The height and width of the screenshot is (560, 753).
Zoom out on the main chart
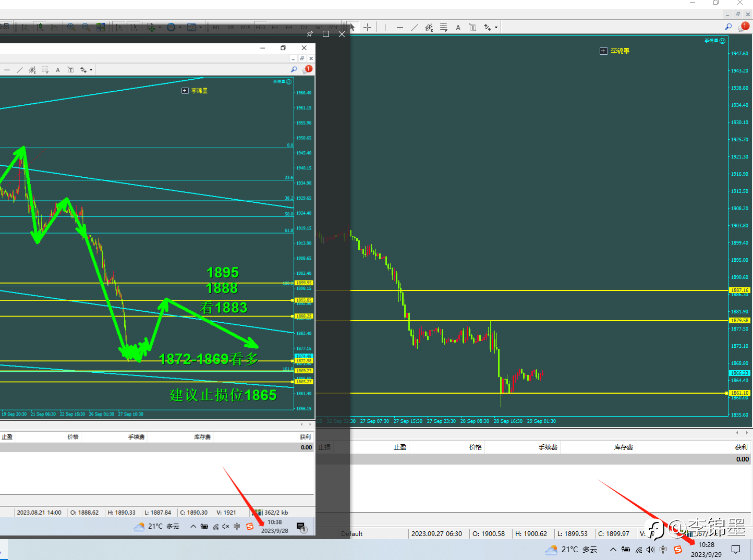pyautogui.click(x=86, y=27)
